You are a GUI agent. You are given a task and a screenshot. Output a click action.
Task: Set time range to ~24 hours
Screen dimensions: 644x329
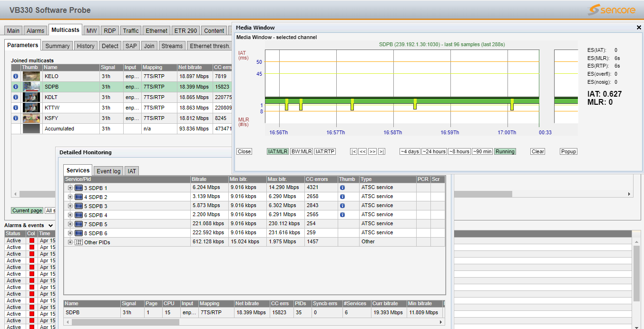point(434,151)
